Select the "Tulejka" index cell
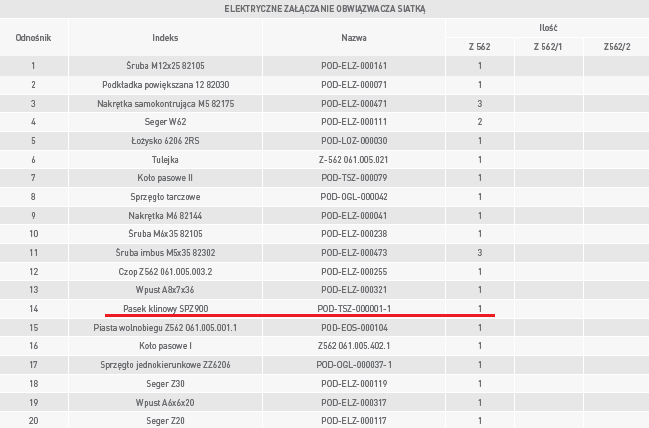The width and height of the screenshot is (649, 428). coord(165,159)
